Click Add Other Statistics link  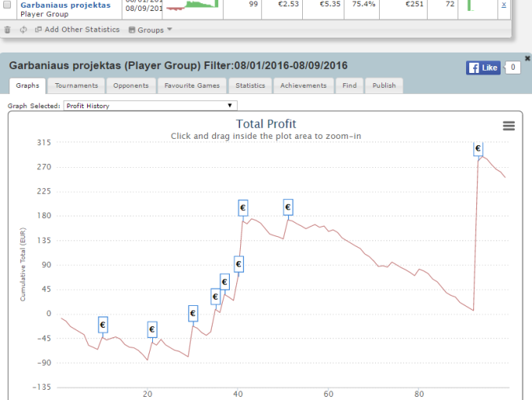click(77, 30)
